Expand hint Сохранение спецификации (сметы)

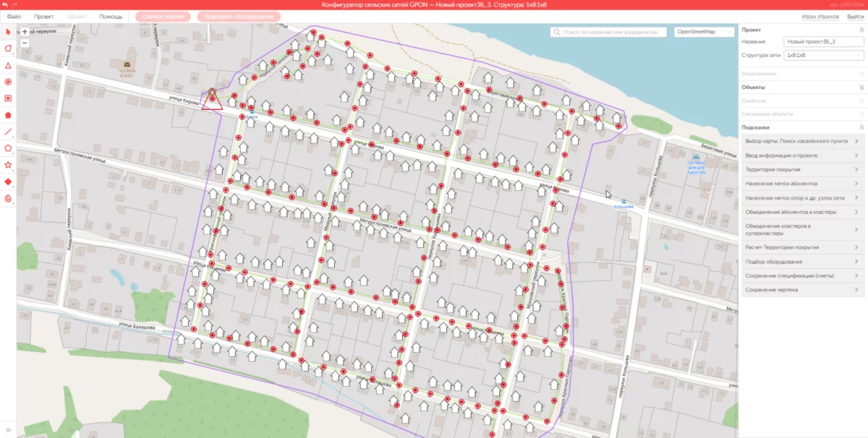tap(803, 275)
